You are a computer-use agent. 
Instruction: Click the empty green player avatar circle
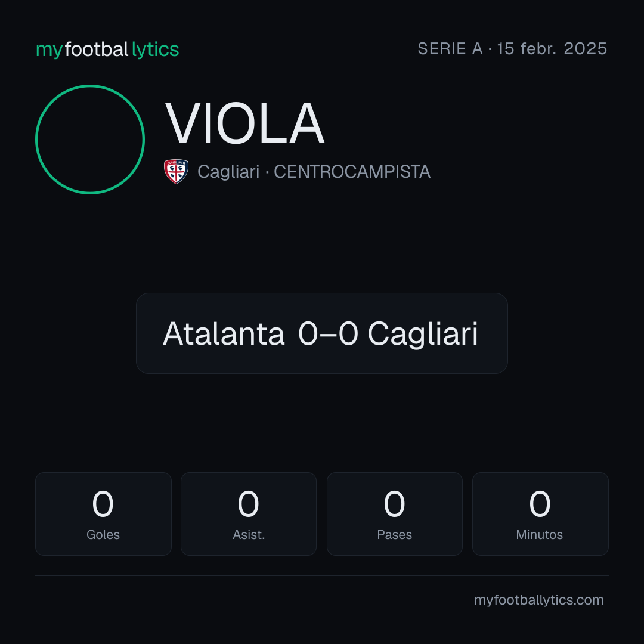(x=90, y=140)
